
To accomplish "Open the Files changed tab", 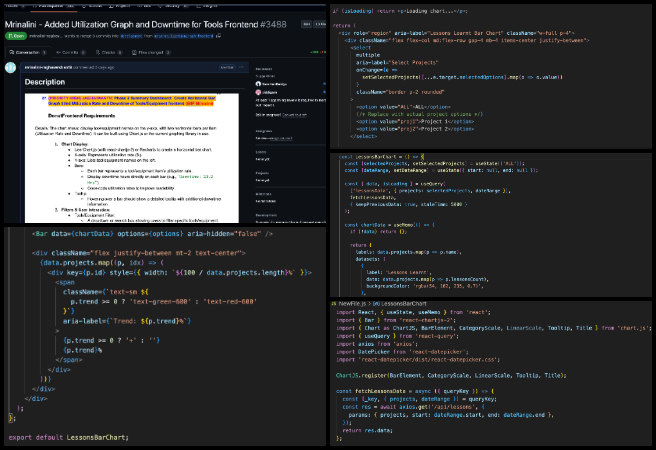I will click(x=151, y=52).
